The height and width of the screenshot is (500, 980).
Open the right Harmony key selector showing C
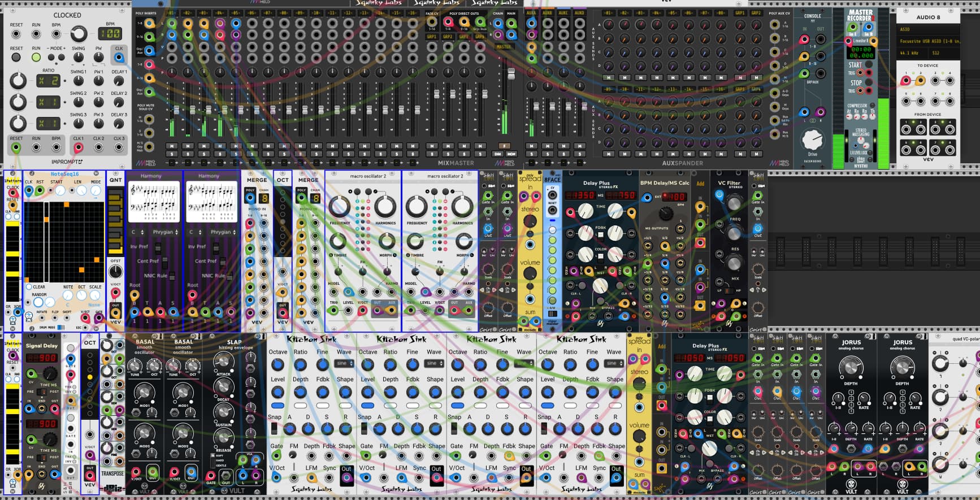[x=196, y=232]
